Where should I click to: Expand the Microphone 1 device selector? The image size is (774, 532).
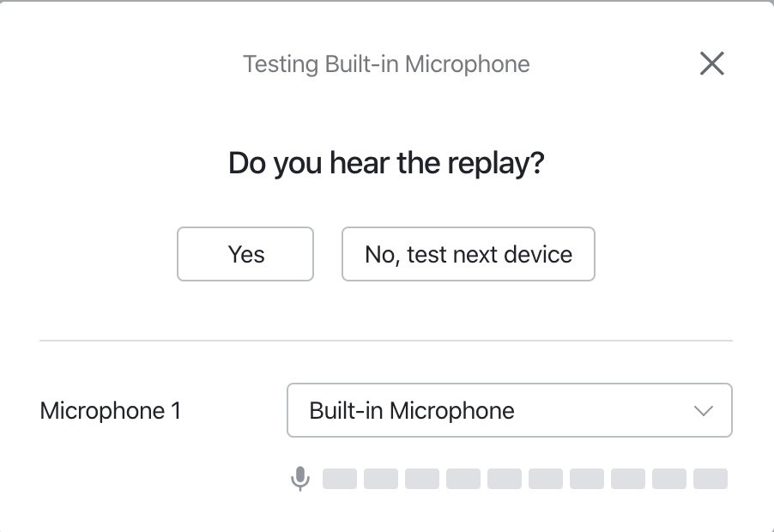[x=510, y=410]
